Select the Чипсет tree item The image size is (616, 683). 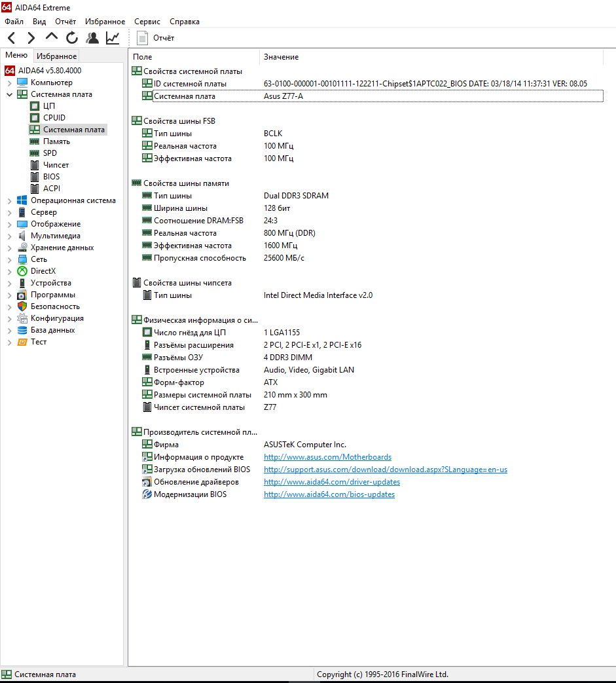tap(56, 165)
